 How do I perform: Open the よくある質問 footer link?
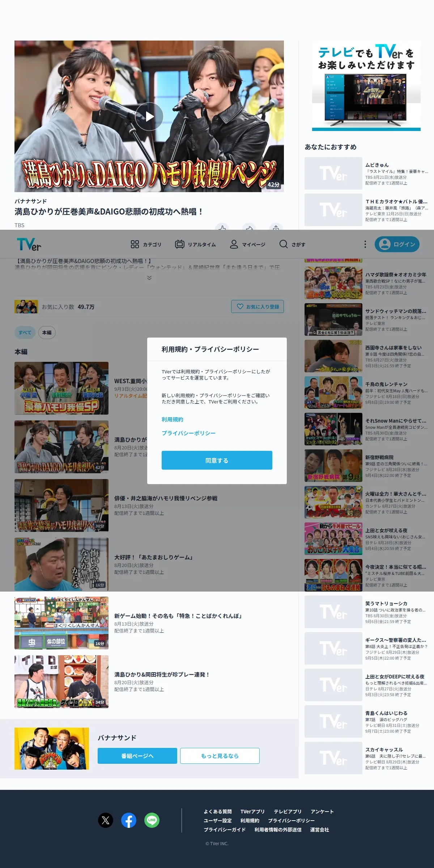pyautogui.click(x=218, y=812)
